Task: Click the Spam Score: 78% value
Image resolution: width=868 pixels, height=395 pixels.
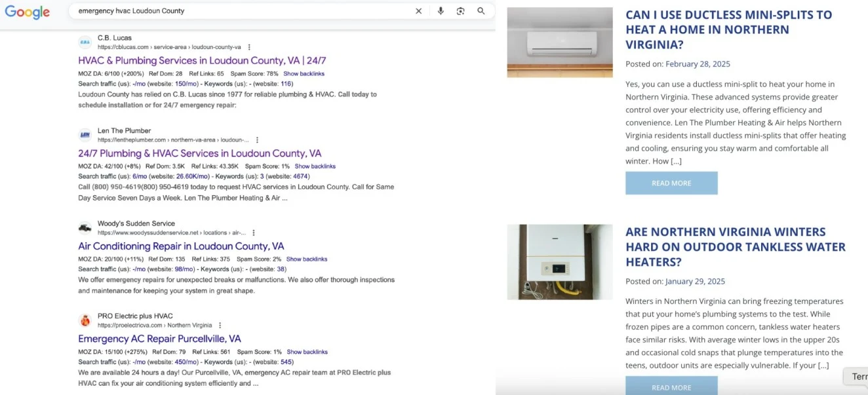Action: point(255,74)
